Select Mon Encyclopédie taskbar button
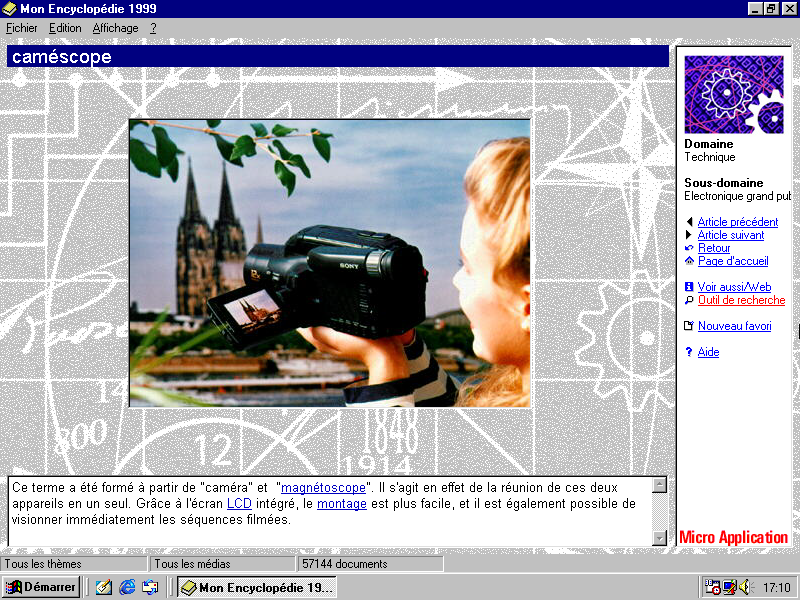800x600 pixels. point(257,587)
